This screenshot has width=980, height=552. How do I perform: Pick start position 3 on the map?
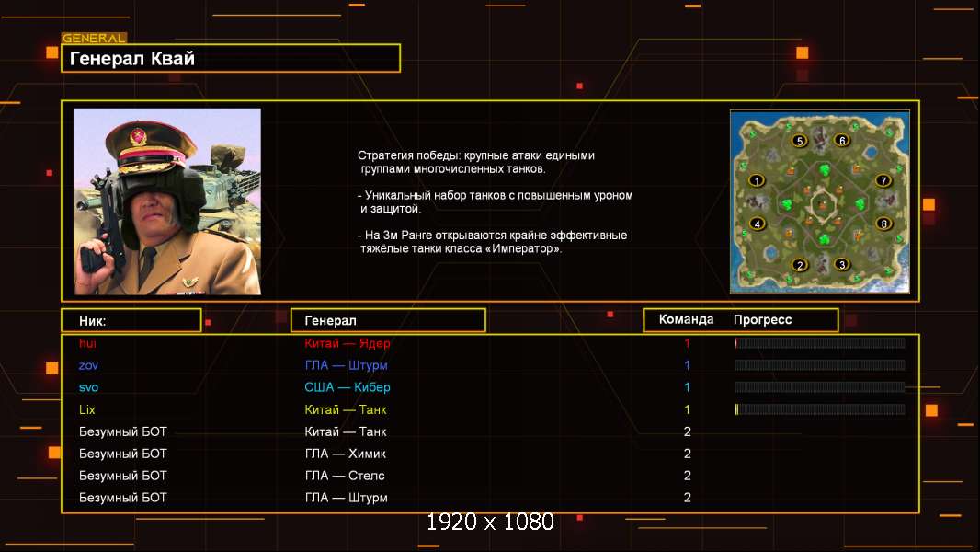(x=841, y=265)
